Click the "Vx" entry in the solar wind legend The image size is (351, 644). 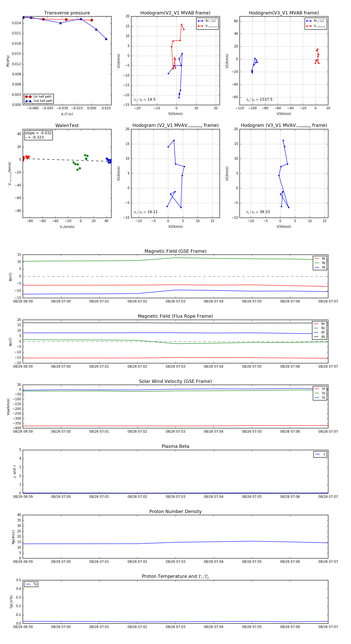[320, 389]
